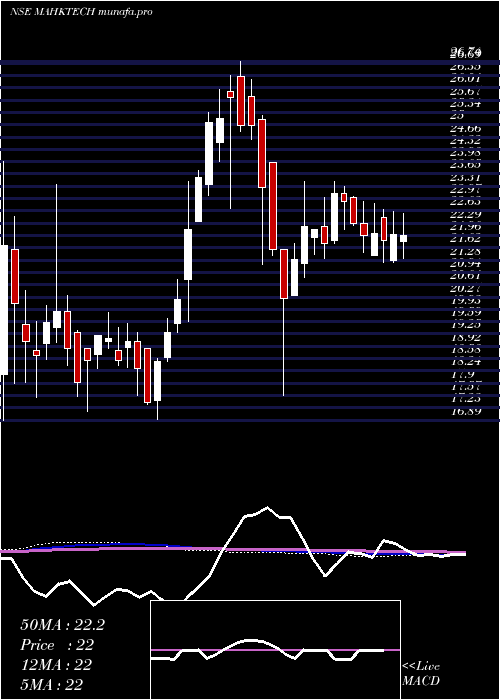Click the 19.59 price axis label

466,313
